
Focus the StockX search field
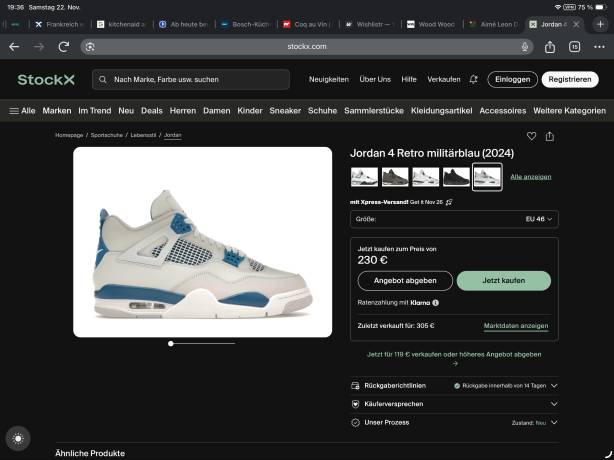click(x=190, y=79)
